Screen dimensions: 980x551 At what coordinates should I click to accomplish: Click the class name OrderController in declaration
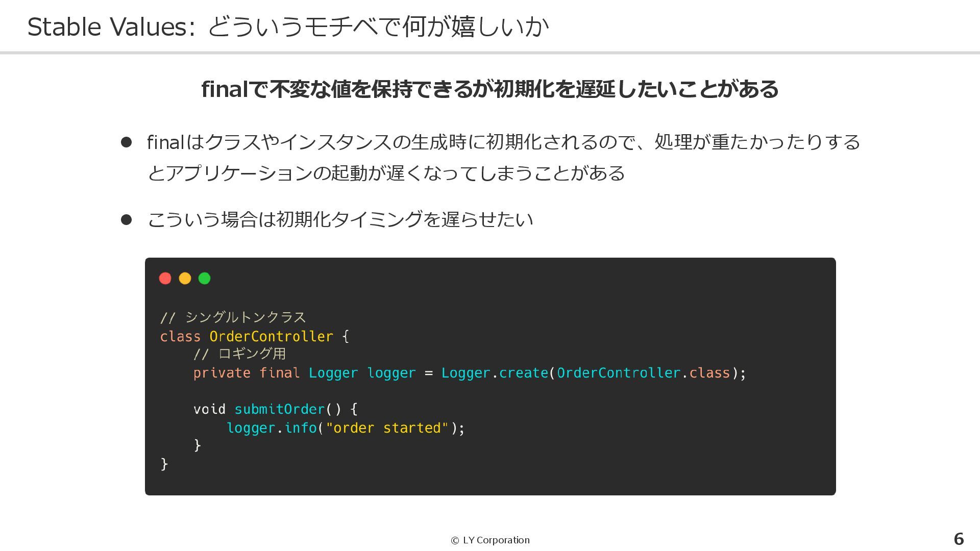271,336
